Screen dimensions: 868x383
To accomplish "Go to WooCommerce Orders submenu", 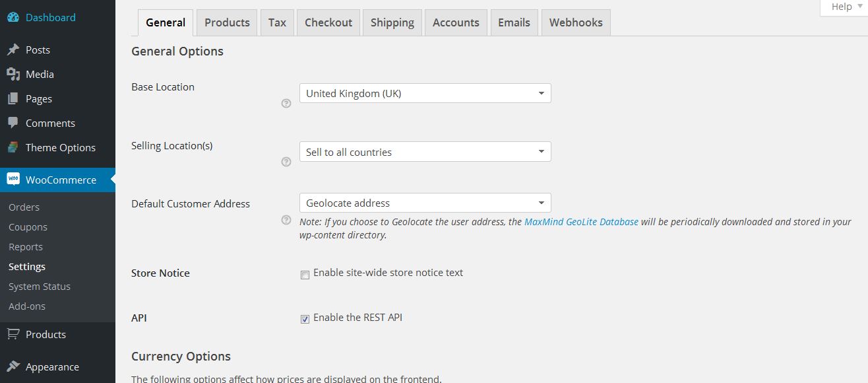I will [x=24, y=207].
